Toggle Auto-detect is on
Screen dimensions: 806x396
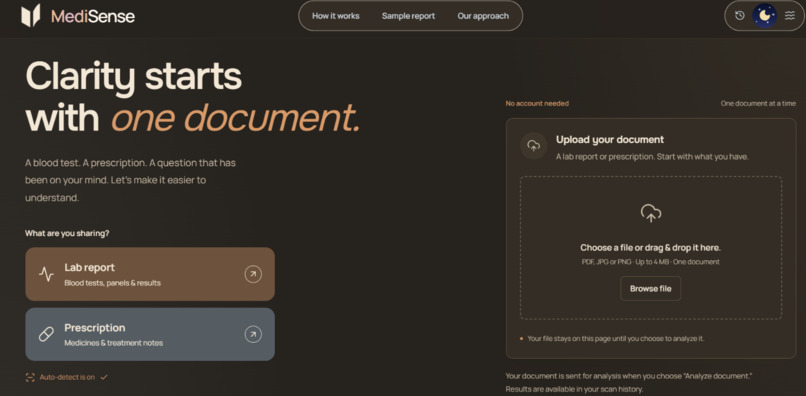pos(67,377)
